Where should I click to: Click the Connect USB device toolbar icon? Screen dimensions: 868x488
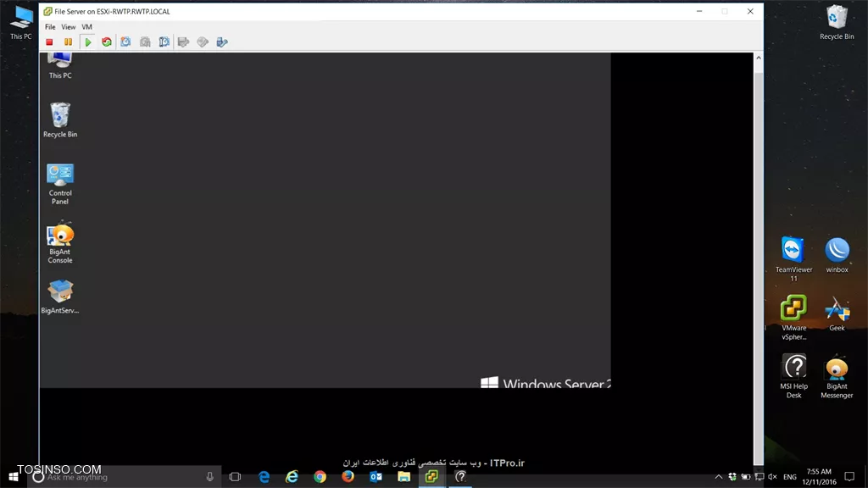[222, 42]
